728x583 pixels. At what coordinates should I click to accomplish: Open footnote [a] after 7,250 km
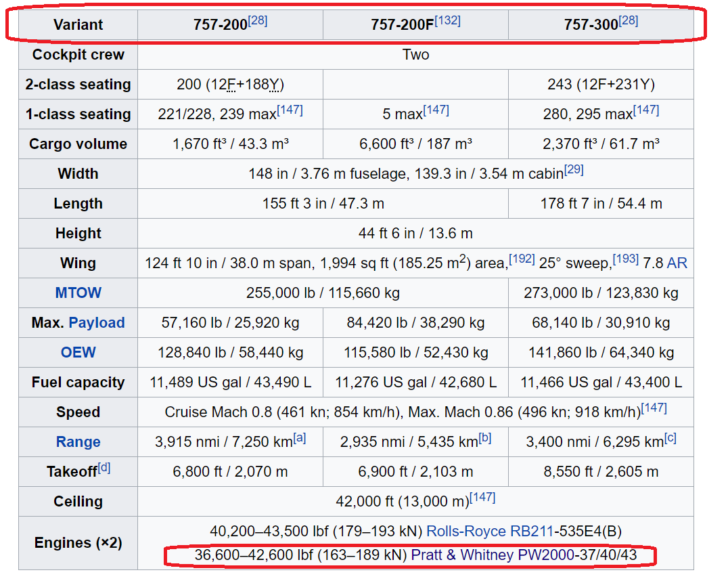pyautogui.click(x=300, y=437)
